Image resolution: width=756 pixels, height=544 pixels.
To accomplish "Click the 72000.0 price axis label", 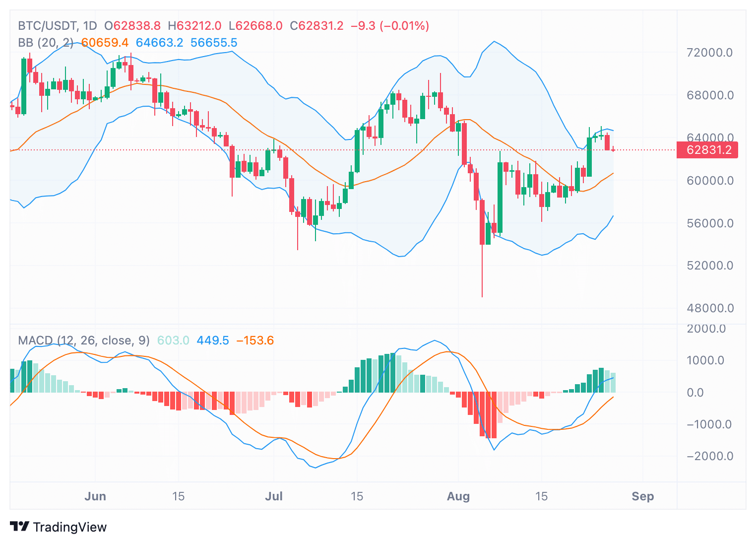I will (x=710, y=53).
